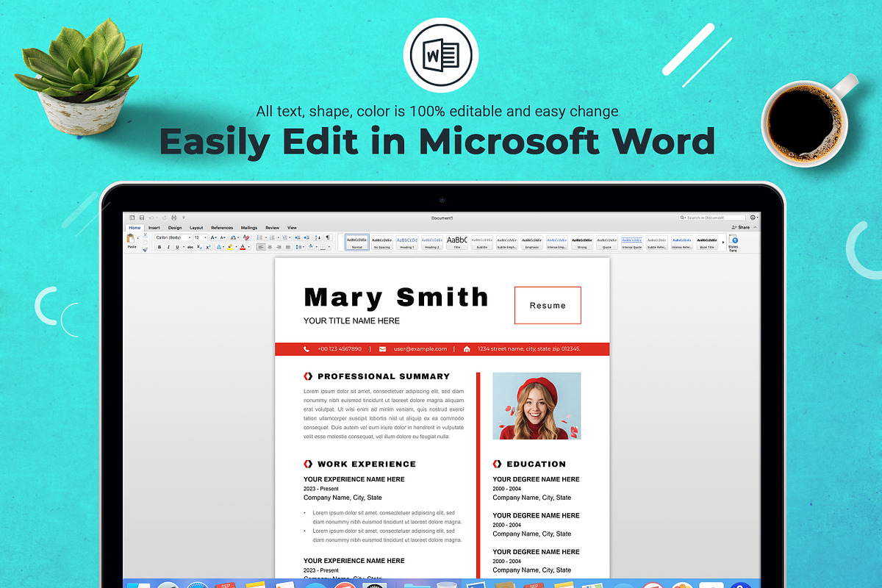Open the Calibri (Body) font dropdown
This screenshot has height=588, width=882.
click(190, 237)
